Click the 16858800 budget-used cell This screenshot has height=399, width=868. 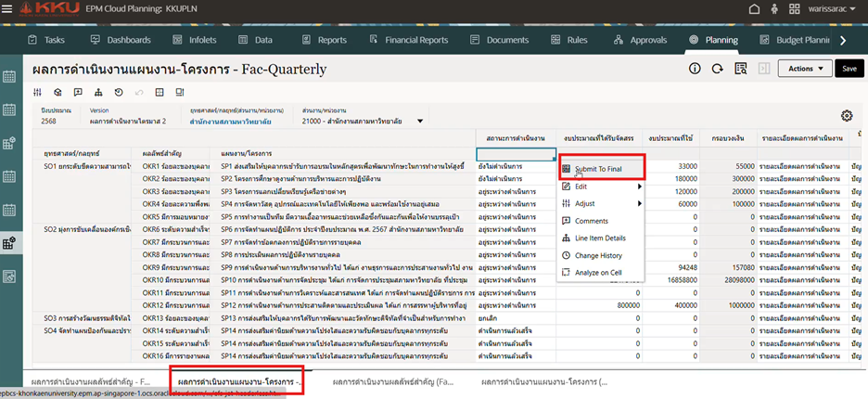tap(670, 280)
